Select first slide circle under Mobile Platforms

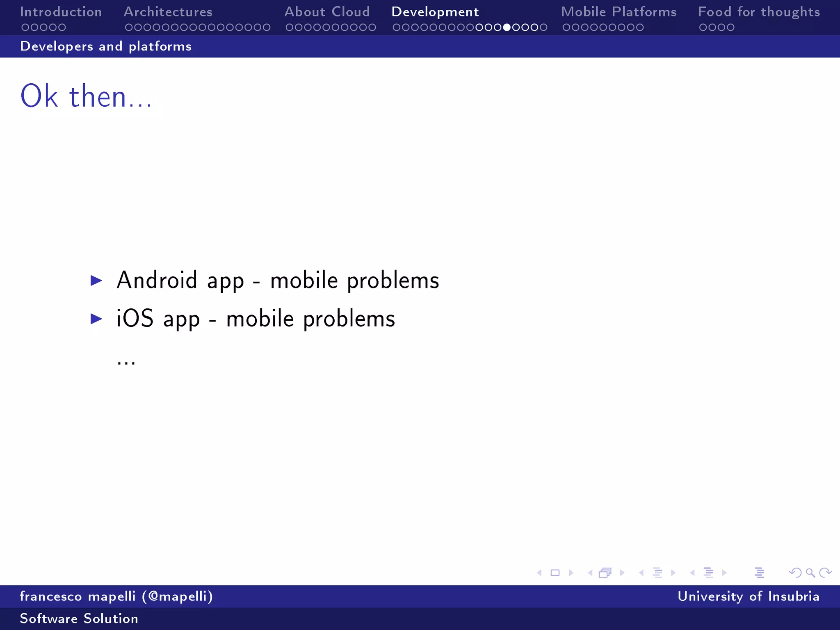(x=566, y=27)
